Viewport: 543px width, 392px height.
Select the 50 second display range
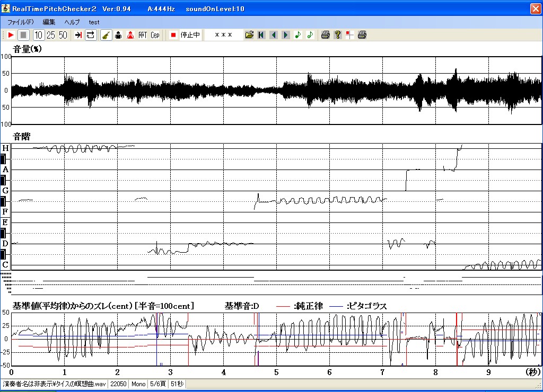pos(63,35)
